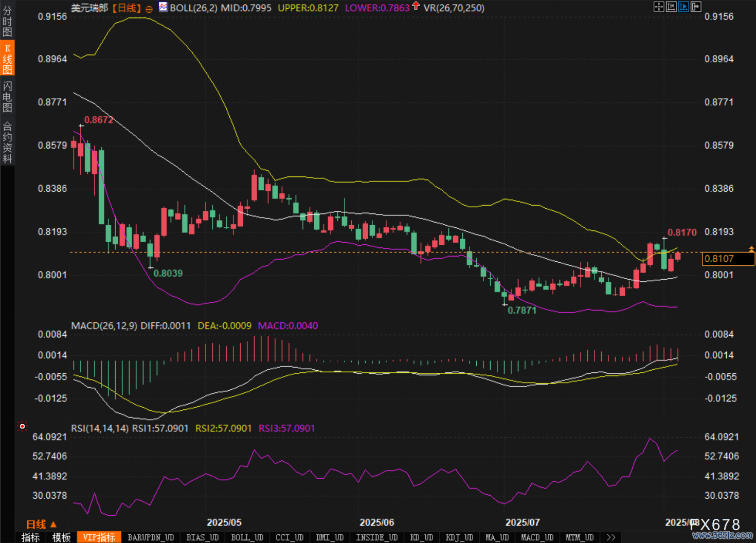The height and width of the screenshot is (543, 756).
Task: Click the axis-shrink chart icon
Action: point(671,7)
